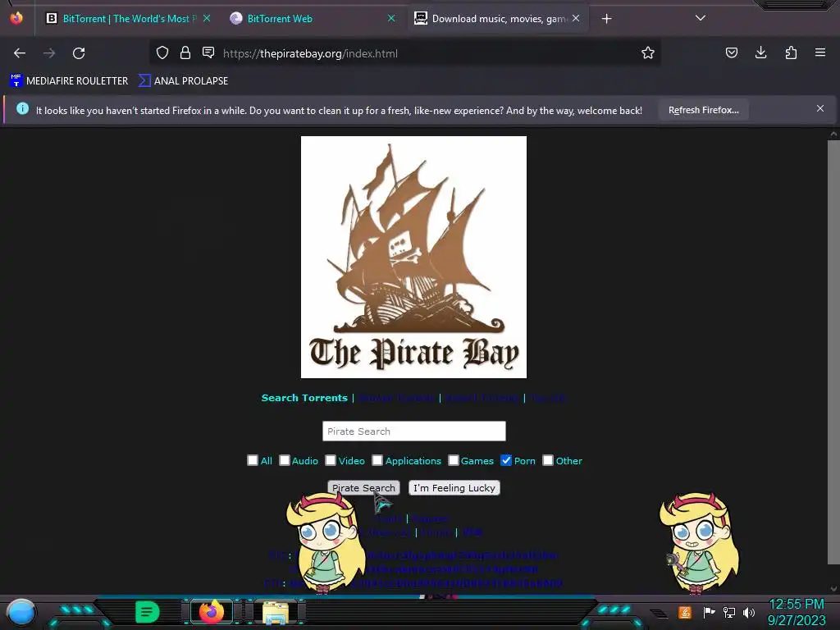This screenshot has height=630, width=840.
Task: Save page to Pocket
Action: [731, 52]
